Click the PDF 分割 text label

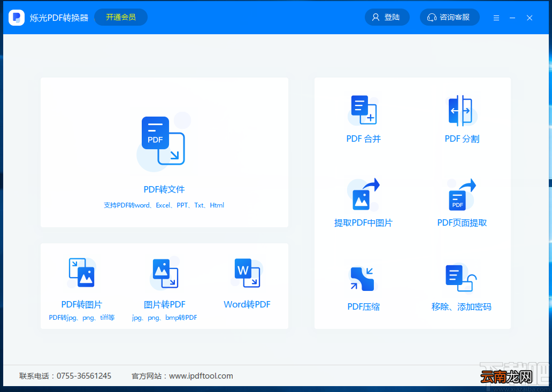[x=462, y=139]
